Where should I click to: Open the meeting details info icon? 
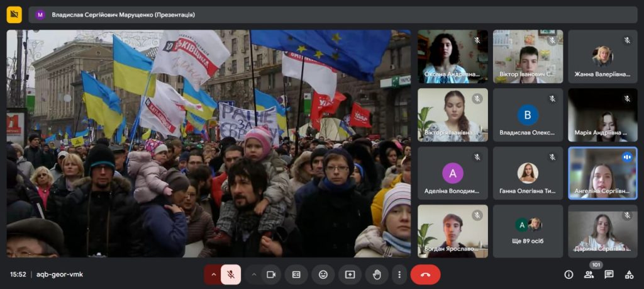pyautogui.click(x=569, y=275)
